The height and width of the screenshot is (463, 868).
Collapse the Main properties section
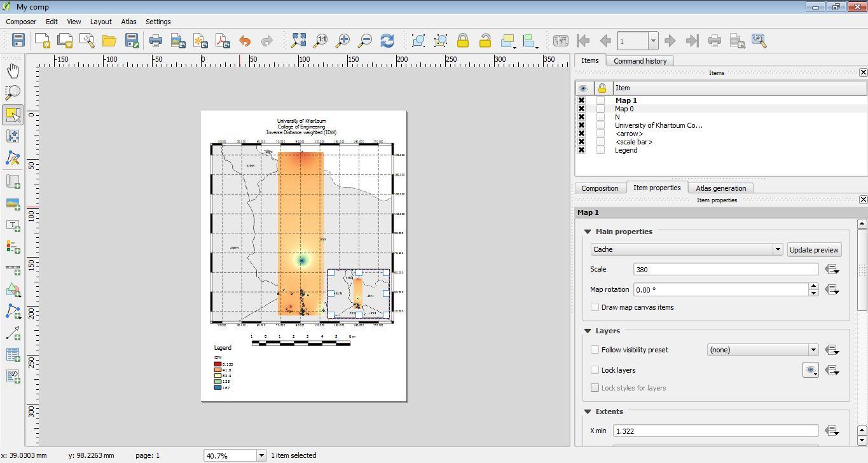click(588, 231)
